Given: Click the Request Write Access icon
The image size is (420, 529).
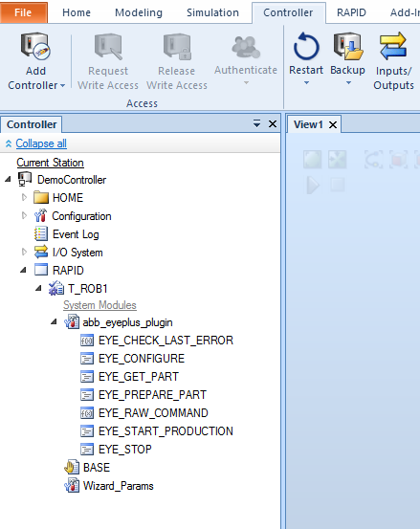Looking at the screenshot, I should (108, 46).
